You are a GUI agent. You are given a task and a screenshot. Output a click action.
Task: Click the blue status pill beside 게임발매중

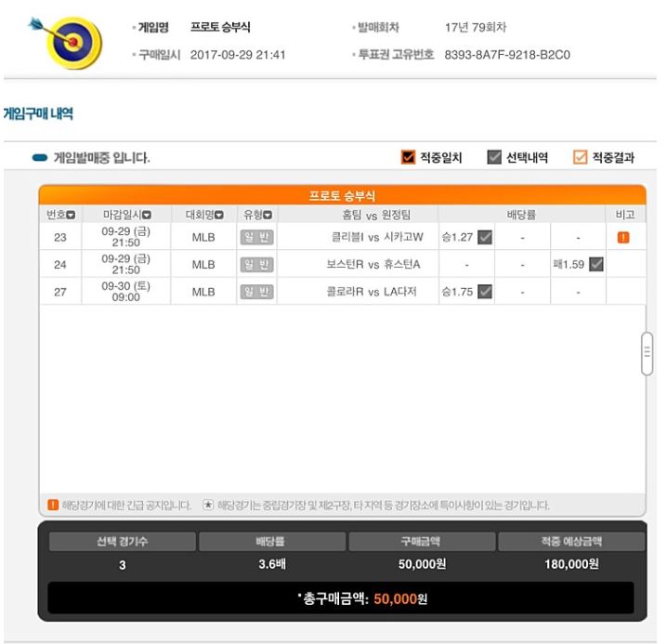pos(40,158)
